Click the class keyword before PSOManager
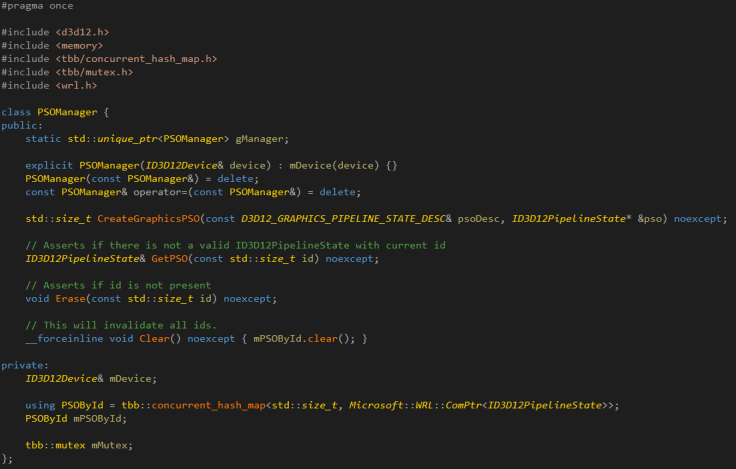This screenshot has width=736, height=469. 17,112
